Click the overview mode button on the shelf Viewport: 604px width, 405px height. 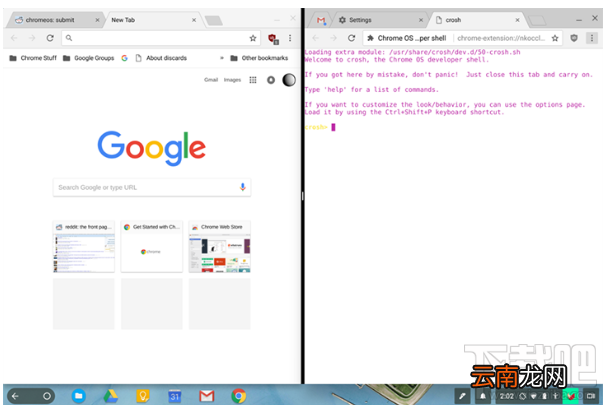(x=591, y=396)
